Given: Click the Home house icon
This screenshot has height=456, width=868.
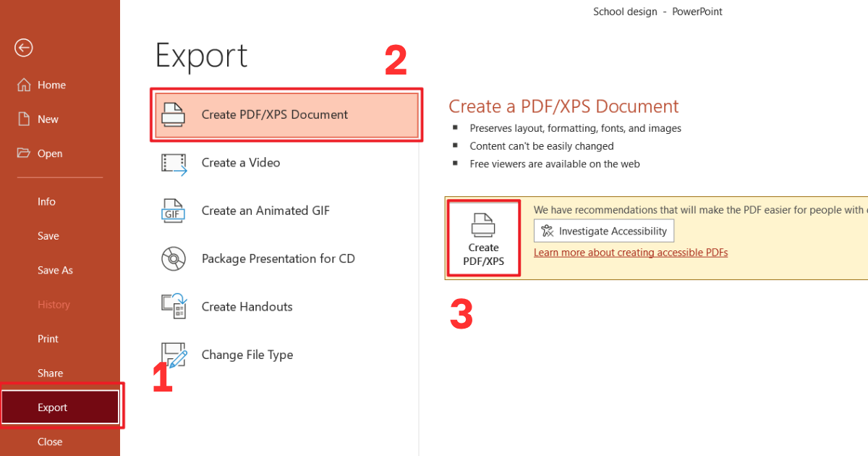Looking at the screenshot, I should pyautogui.click(x=24, y=85).
